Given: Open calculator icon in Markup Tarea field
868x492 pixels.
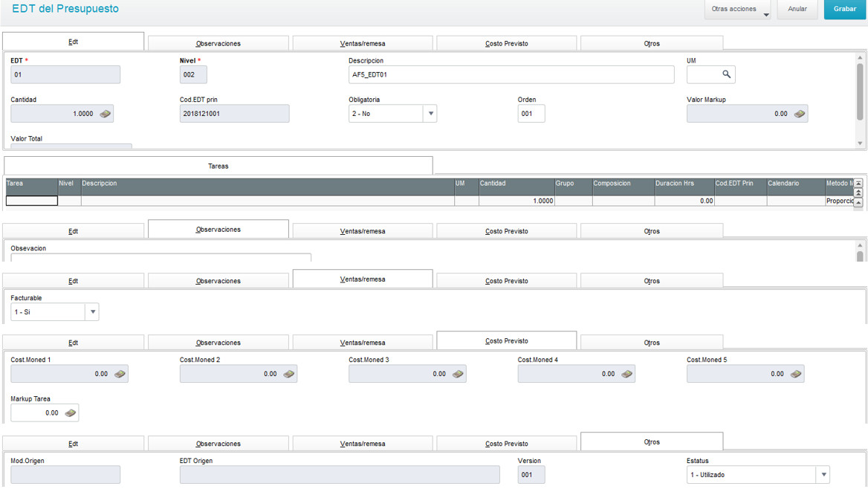Looking at the screenshot, I should tap(71, 413).
